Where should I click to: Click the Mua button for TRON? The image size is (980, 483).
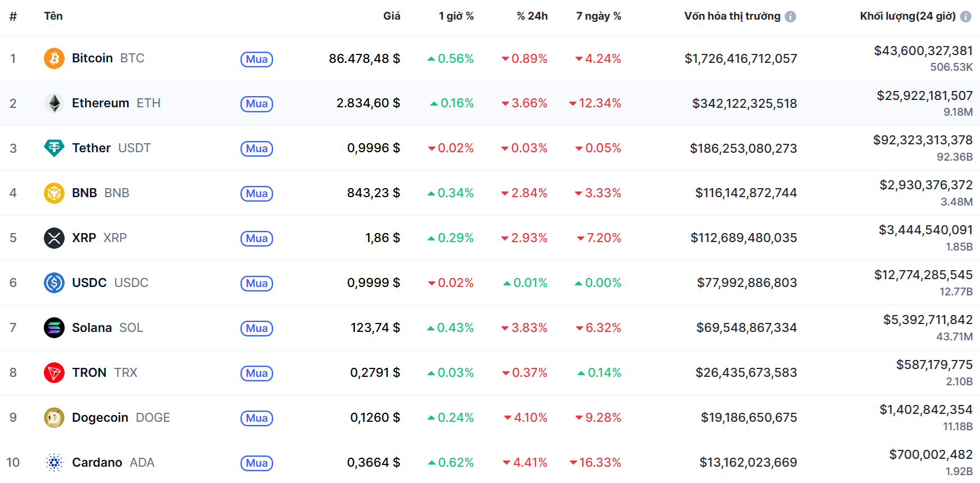257,373
